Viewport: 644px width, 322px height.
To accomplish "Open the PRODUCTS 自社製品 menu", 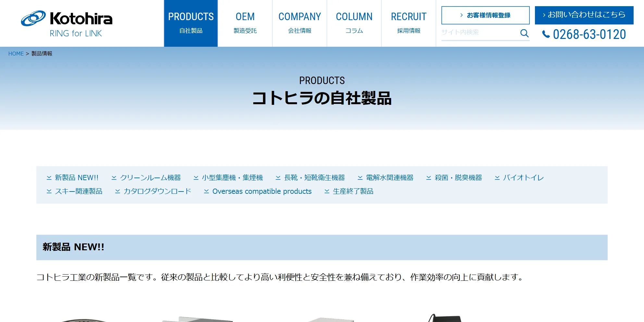I will (191, 23).
